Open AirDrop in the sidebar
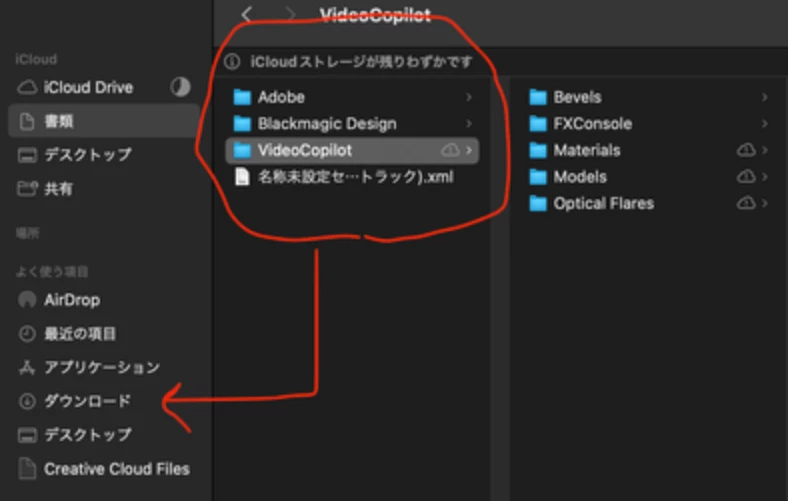This screenshot has width=788, height=501. pyautogui.click(x=59, y=300)
